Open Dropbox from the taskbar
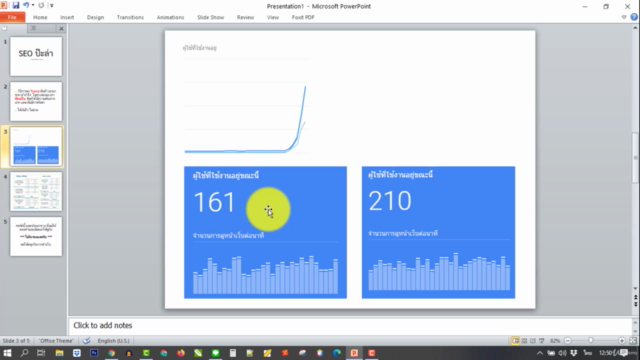The height and width of the screenshot is (360, 640). (77, 353)
